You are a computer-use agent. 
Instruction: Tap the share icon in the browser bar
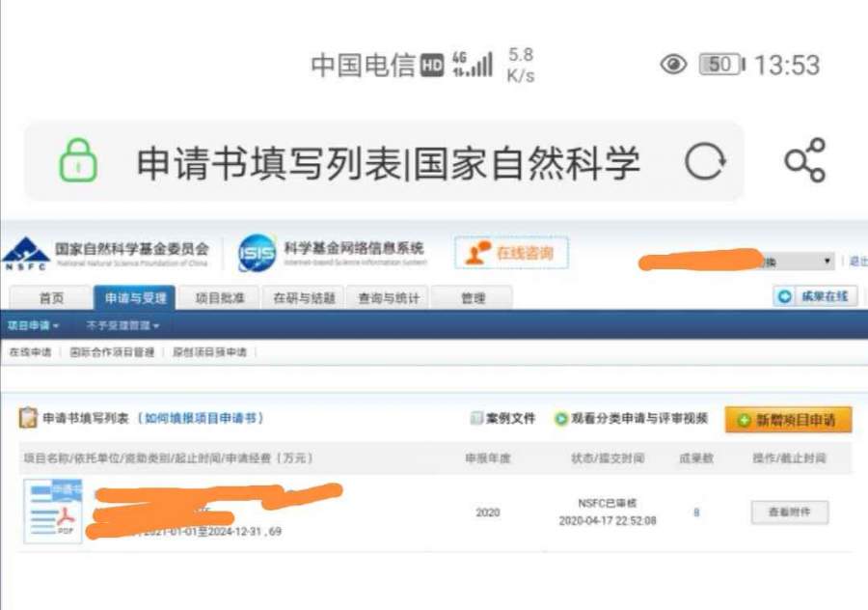pos(805,160)
